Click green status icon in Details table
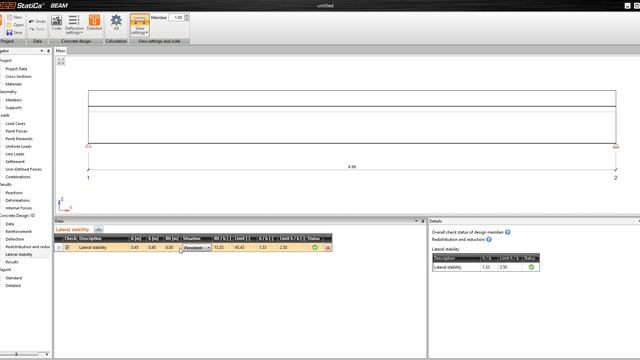Screen dimensions: 640x360 click(531, 267)
